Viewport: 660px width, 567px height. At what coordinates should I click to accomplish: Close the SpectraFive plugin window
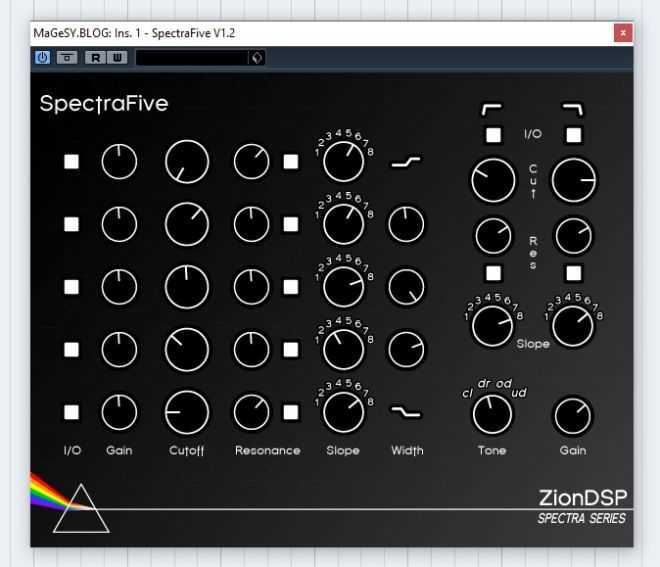[623, 33]
